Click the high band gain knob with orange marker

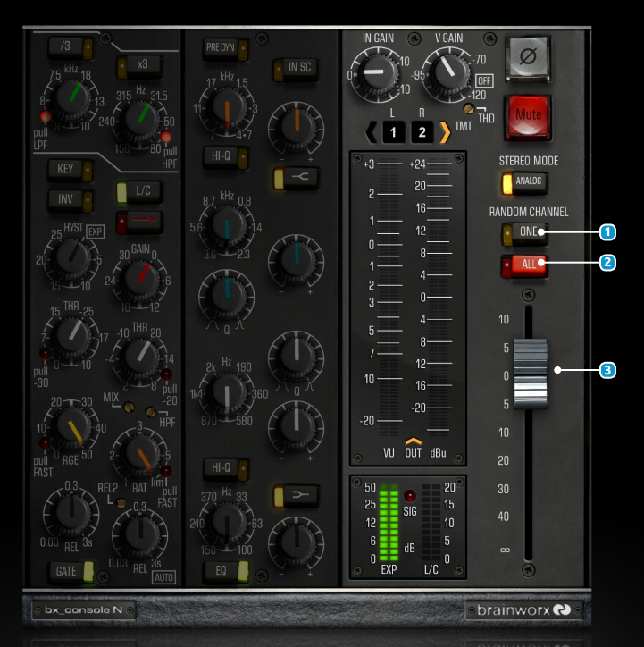click(296, 129)
